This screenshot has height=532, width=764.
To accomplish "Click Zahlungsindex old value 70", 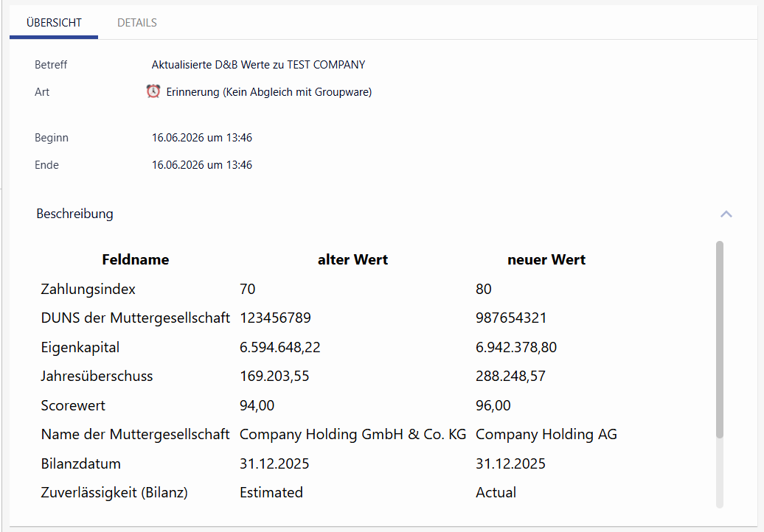I will 248,289.
